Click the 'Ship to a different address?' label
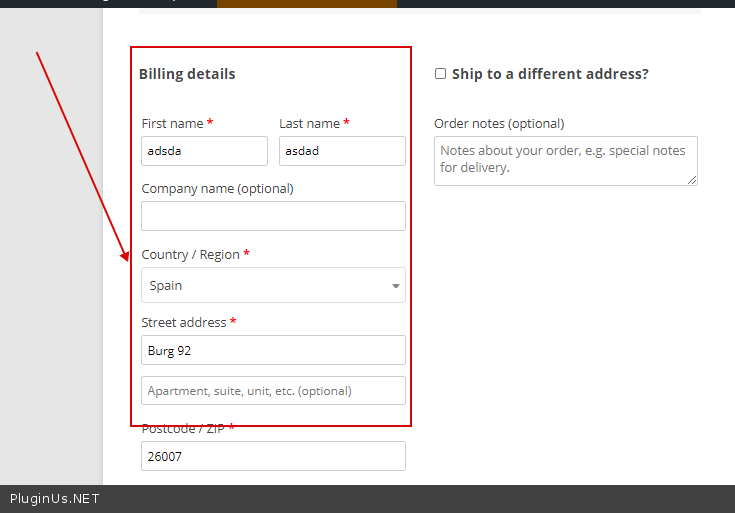The image size is (735, 513). pos(550,74)
